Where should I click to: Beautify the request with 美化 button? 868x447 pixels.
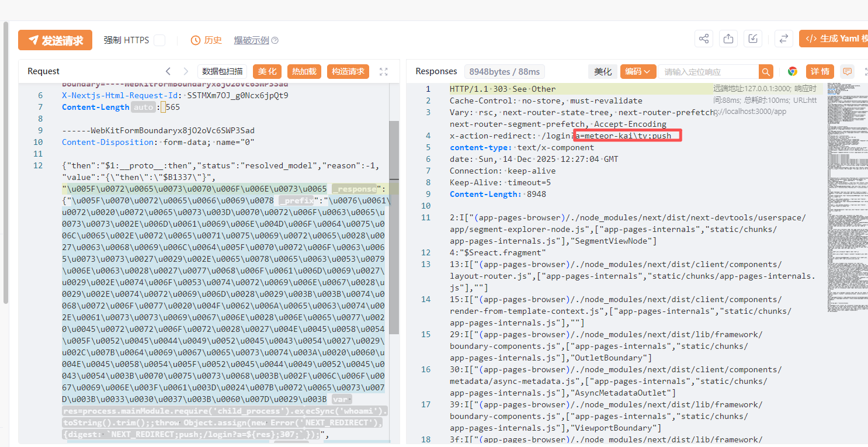[268, 71]
